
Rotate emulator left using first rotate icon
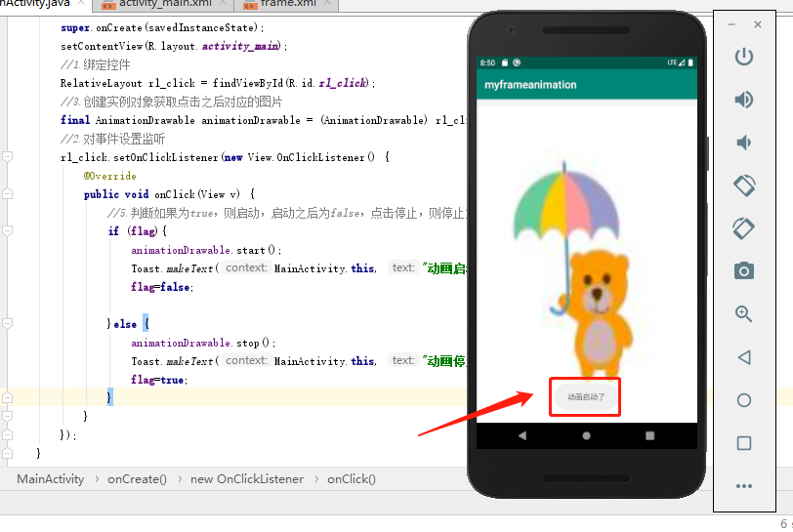pyautogui.click(x=744, y=185)
